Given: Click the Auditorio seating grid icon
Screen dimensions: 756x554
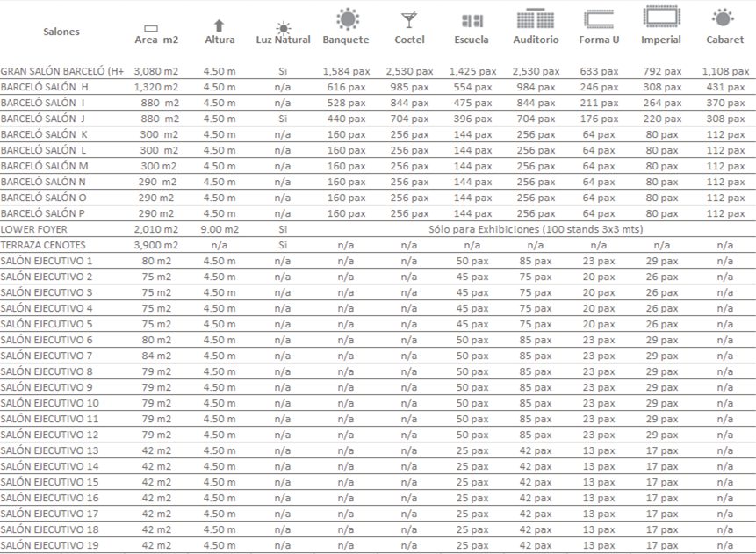Looking at the screenshot, I should tap(536, 18).
